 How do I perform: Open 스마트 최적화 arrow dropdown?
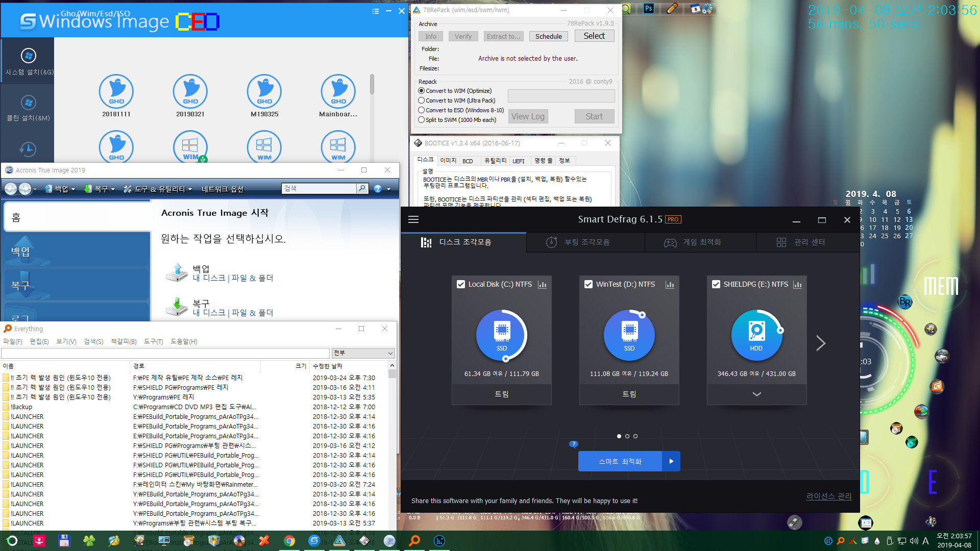click(671, 461)
